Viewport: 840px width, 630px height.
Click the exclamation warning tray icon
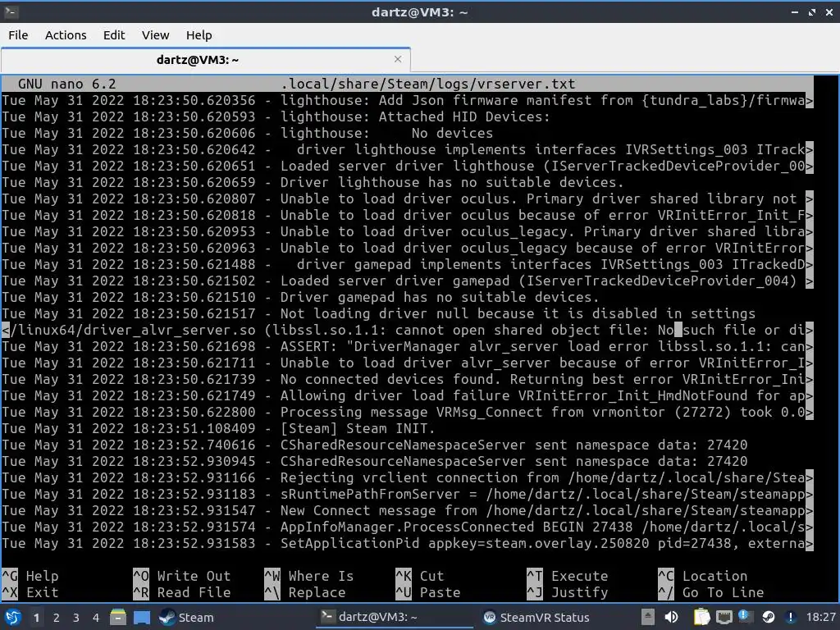pos(790,617)
